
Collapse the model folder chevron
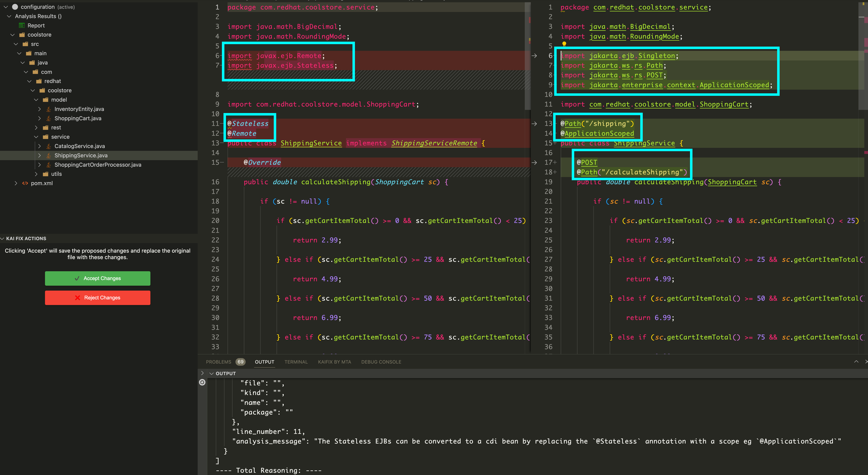tap(36, 100)
